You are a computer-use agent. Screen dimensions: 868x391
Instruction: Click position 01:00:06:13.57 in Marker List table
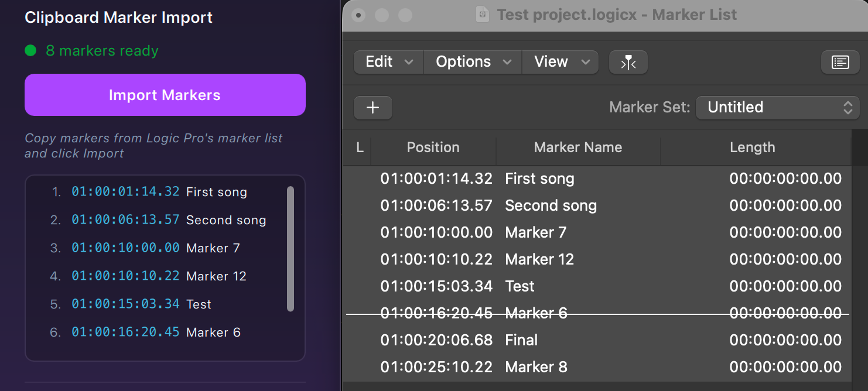436,205
